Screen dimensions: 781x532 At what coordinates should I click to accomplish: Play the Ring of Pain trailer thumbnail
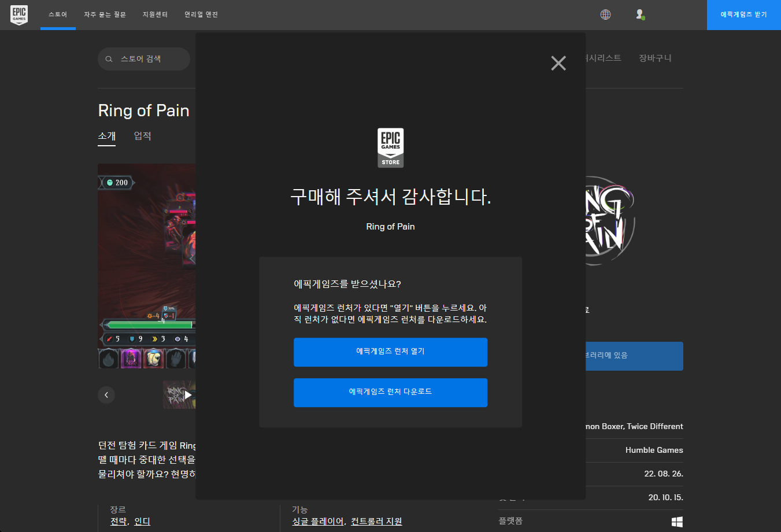[179, 394]
